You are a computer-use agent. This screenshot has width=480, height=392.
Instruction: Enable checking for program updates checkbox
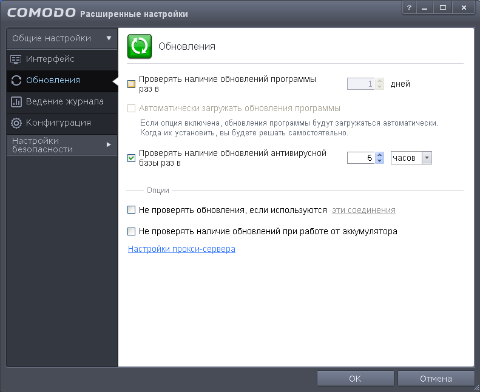131,84
